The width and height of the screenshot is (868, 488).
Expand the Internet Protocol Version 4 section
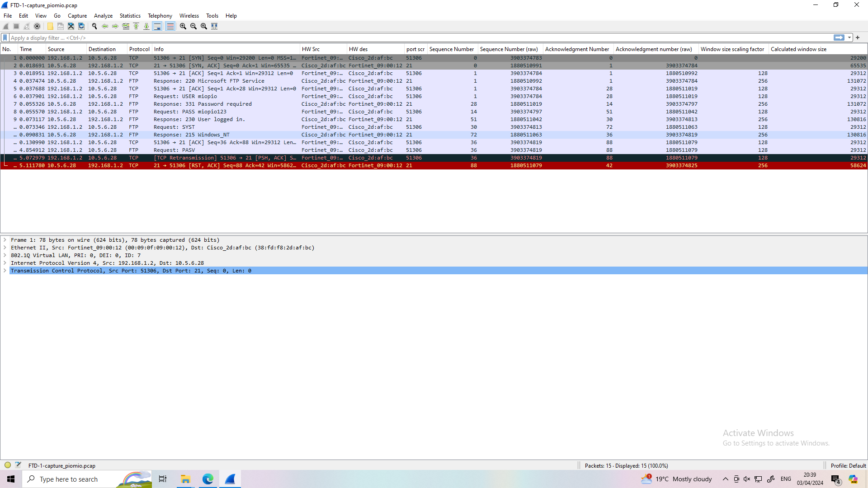[5, 263]
